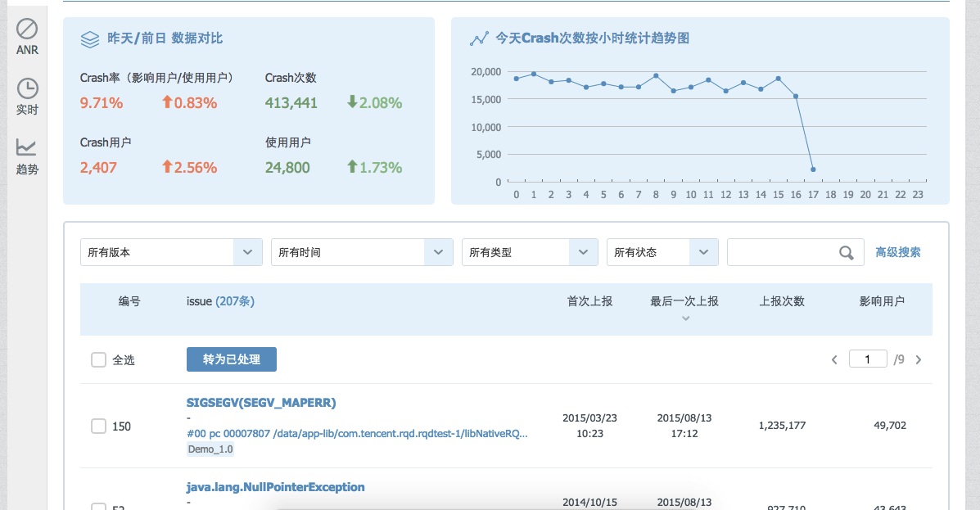
Task: Go to previous page arrow
Action: click(834, 359)
